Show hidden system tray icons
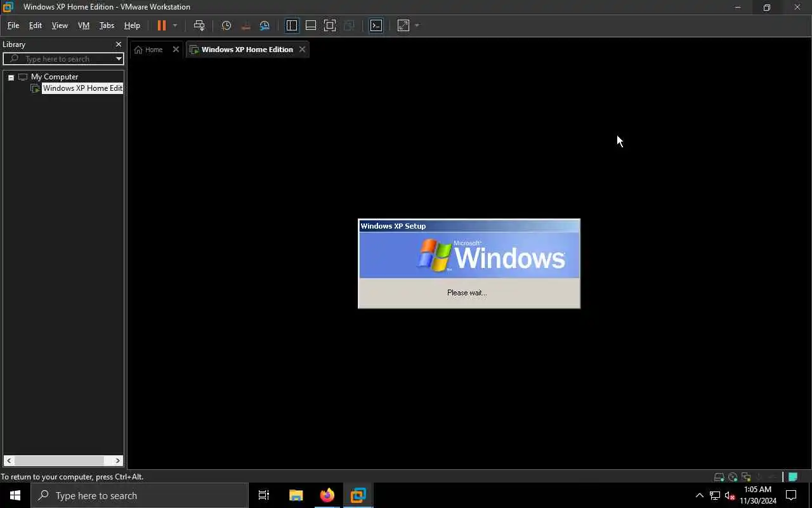Screen dimensions: 812x508 tap(700, 495)
